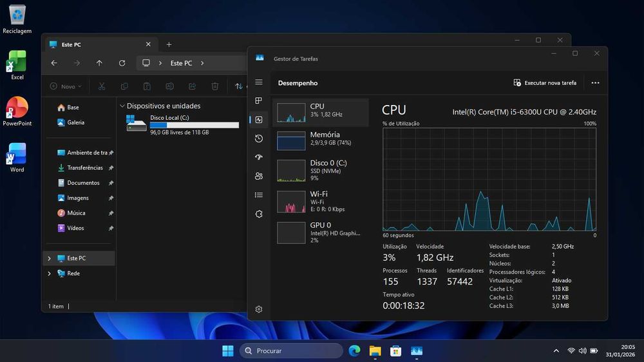Open the PowerPoint desktop shortcut
This screenshot has width=644, height=362.
17,111
